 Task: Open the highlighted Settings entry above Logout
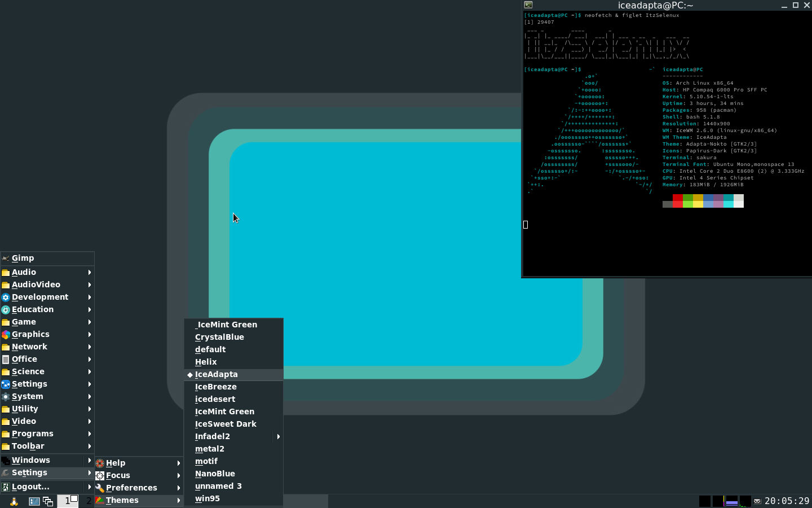[47, 472]
